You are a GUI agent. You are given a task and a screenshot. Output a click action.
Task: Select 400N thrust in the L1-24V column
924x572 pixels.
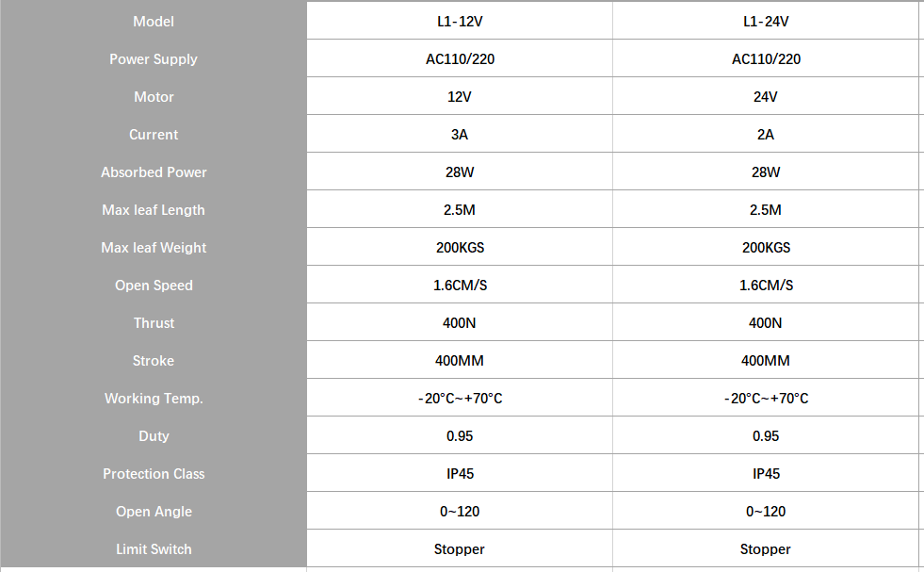point(766,322)
